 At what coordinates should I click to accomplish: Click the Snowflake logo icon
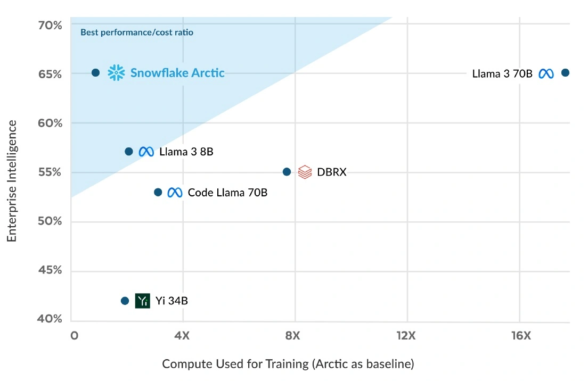pyautogui.click(x=116, y=73)
